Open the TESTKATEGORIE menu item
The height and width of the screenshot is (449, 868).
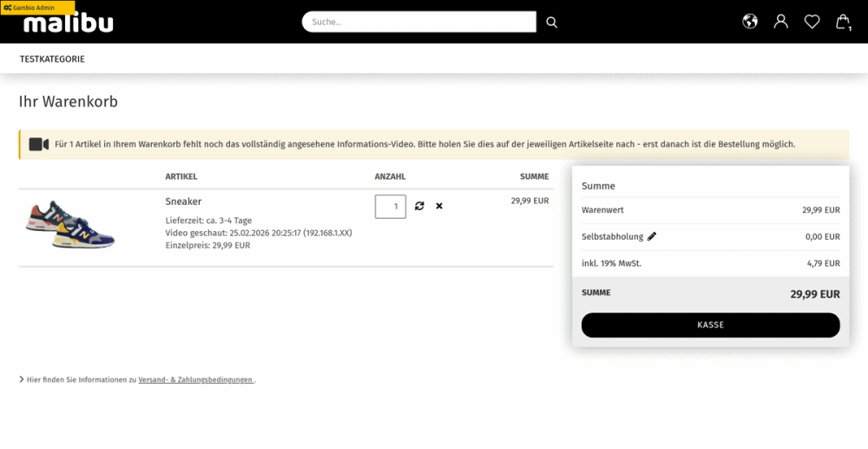(x=52, y=59)
